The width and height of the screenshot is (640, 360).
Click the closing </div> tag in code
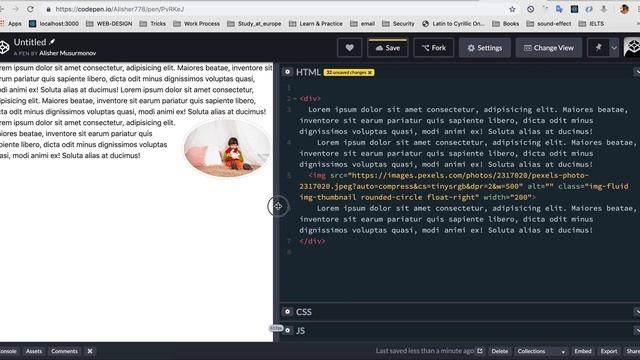(312, 241)
